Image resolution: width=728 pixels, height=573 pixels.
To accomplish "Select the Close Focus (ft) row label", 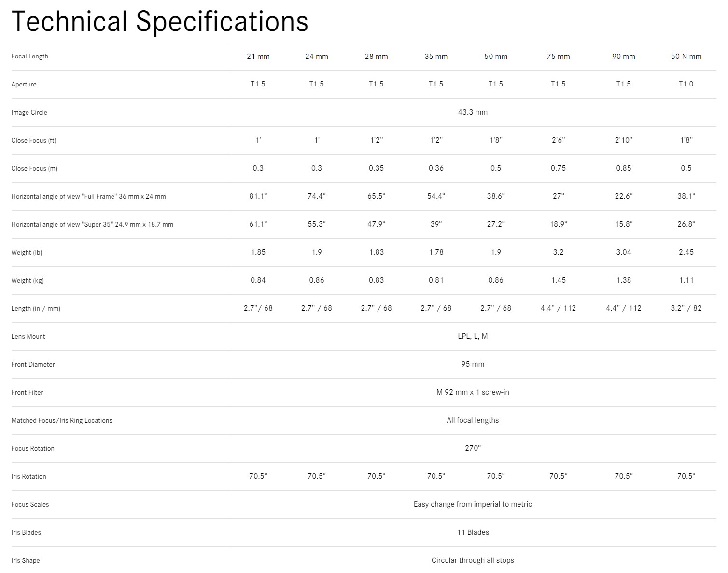I will pos(34,141).
